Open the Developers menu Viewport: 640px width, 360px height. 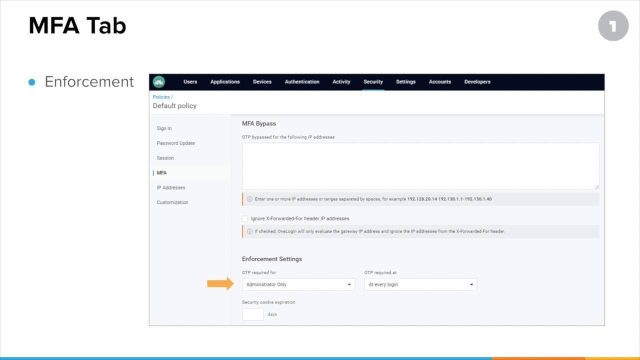(x=477, y=82)
